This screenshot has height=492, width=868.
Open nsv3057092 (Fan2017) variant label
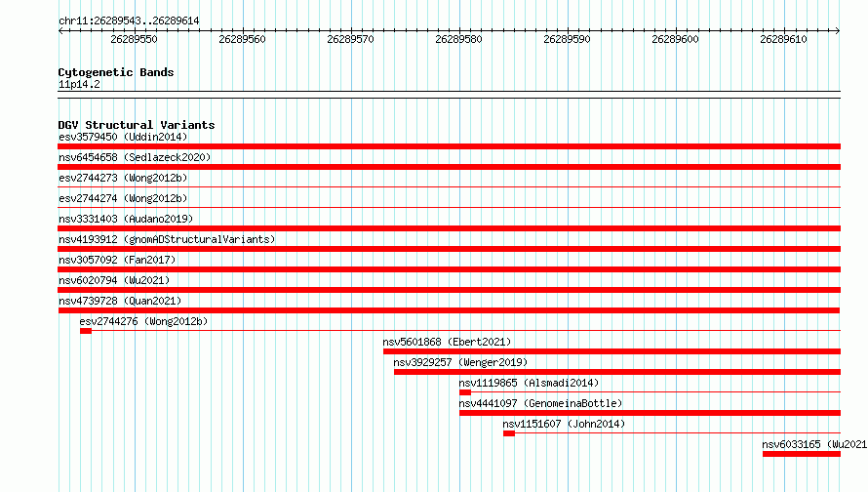[117, 260]
